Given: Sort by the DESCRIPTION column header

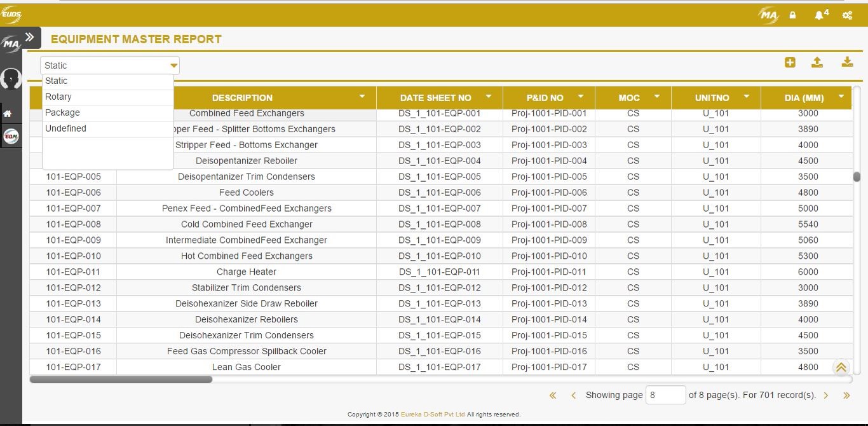Looking at the screenshot, I should click(242, 98).
